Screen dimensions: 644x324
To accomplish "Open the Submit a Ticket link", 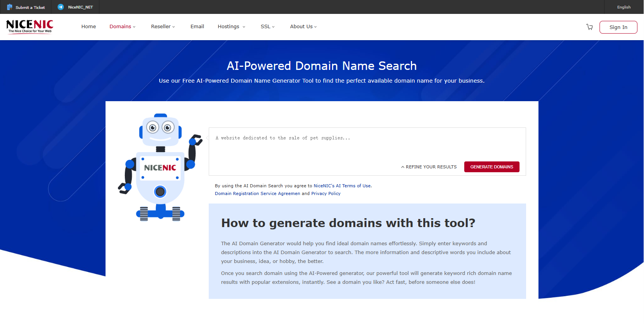I will (x=30, y=7).
